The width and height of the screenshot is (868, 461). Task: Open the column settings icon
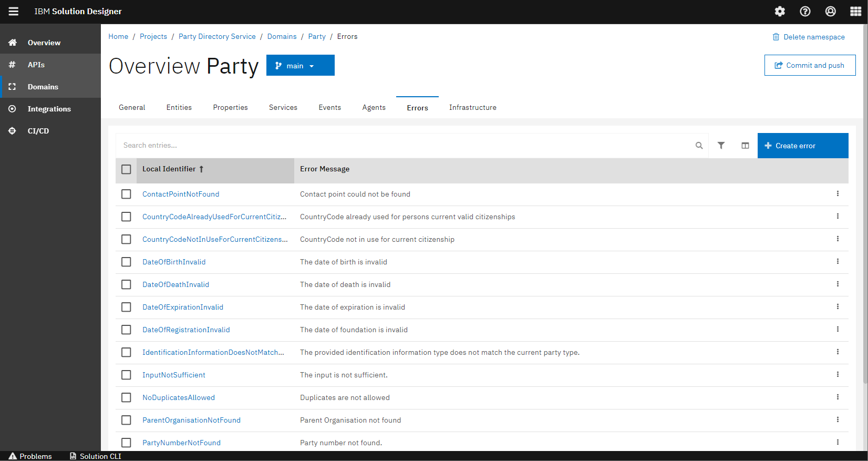[x=745, y=146]
